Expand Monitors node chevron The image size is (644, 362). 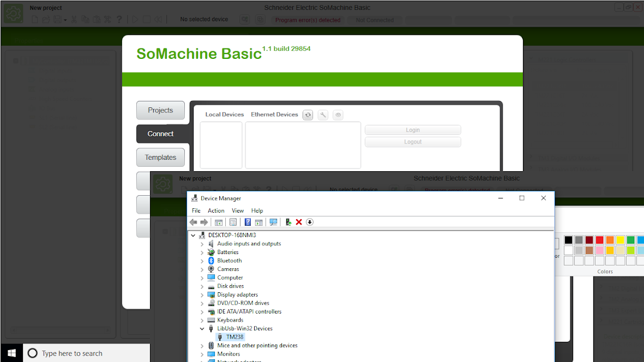[202, 354]
